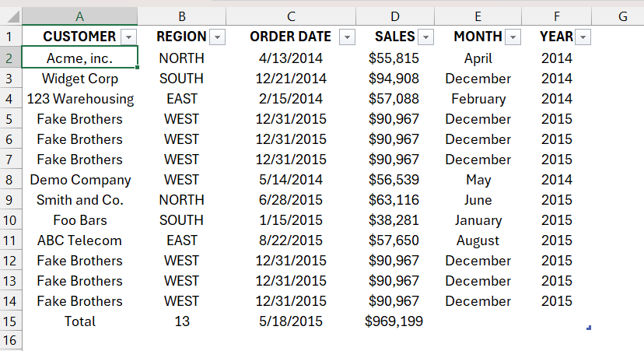The image size is (644, 351).
Task: Select the total sales cell $969,199
Action: 394,321
